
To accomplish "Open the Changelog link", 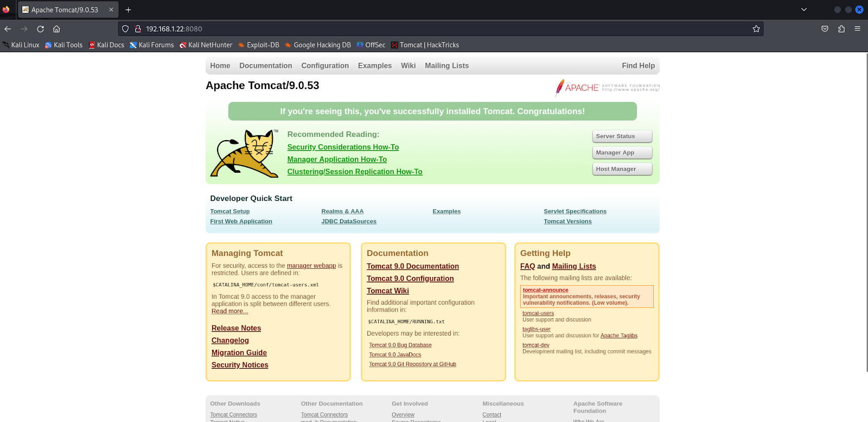I will (x=230, y=341).
